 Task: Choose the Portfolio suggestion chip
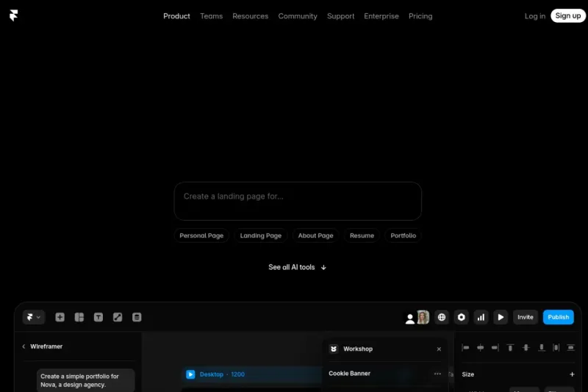tap(403, 235)
